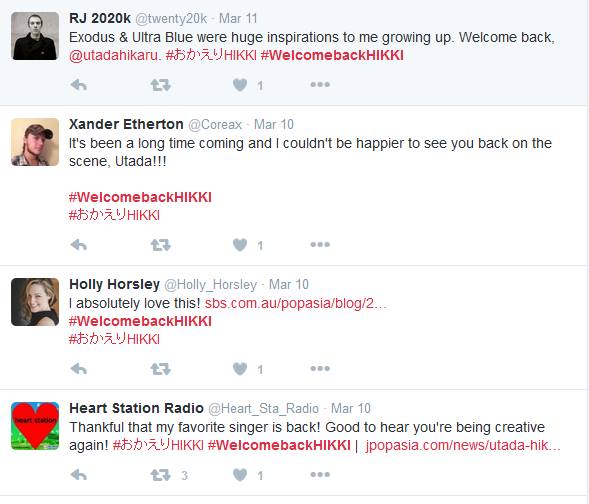
Task: Open more options on Holly Horsley's tweet
Action: click(x=320, y=369)
